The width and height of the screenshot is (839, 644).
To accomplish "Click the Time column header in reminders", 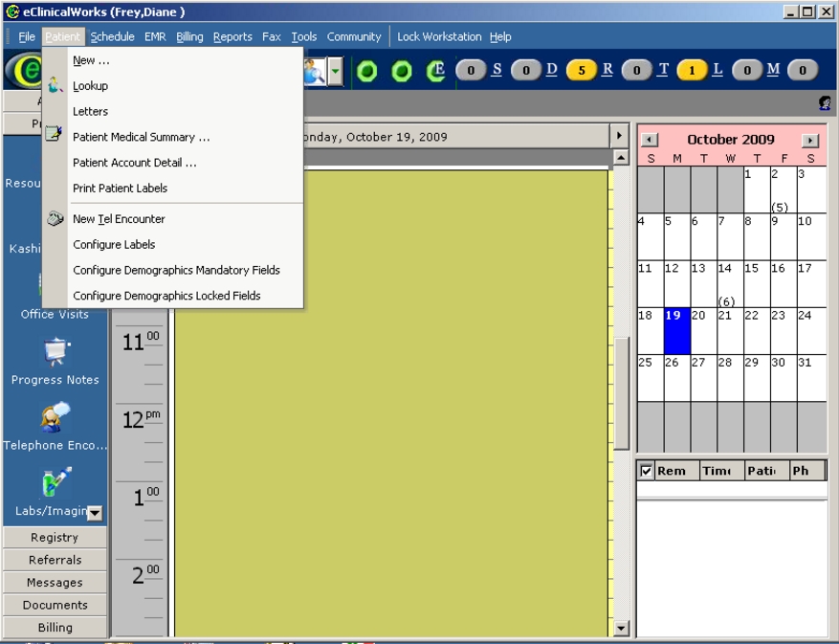I will click(722, 471).
